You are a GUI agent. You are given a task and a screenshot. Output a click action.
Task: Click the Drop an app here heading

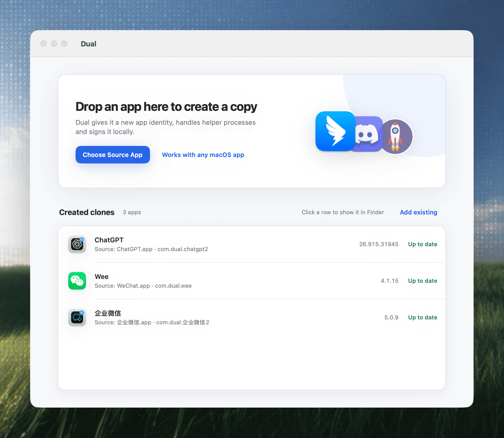pyautogui.click(x=166, y=107)
